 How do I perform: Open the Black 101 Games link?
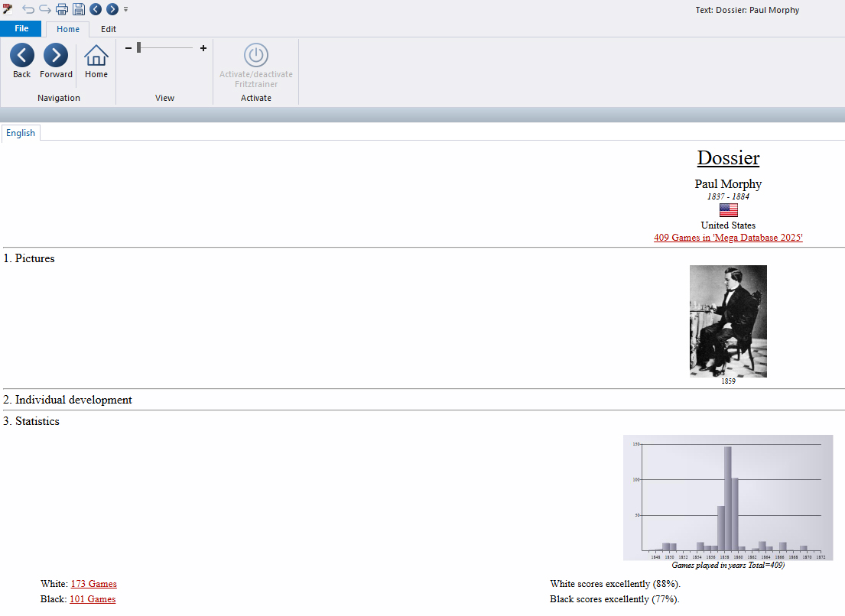[93, 599]
